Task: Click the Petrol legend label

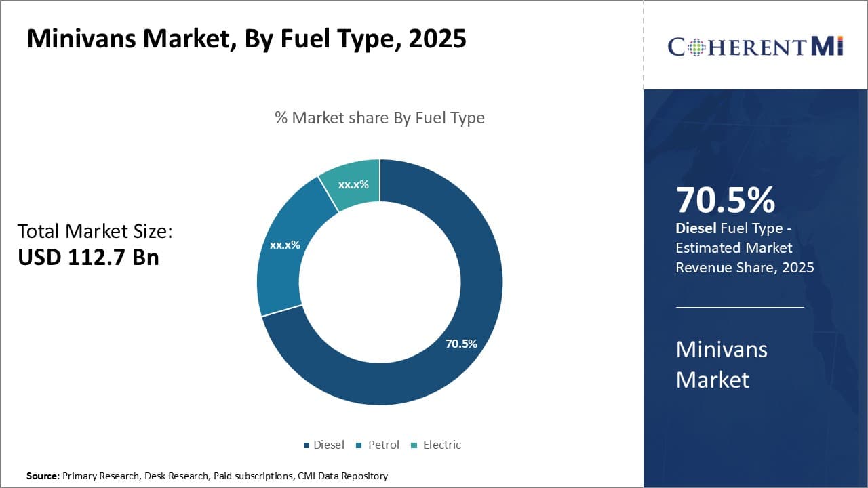Action: coord(384,445)
